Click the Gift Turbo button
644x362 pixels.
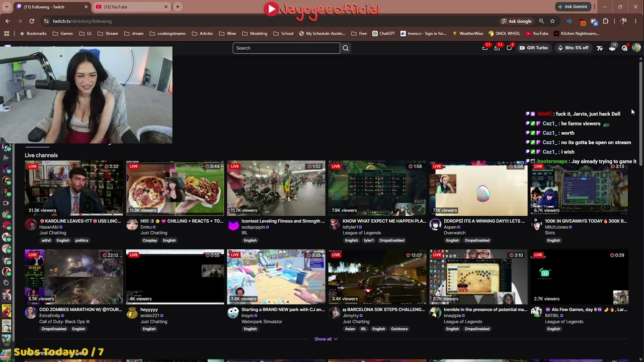pos(533,48)
